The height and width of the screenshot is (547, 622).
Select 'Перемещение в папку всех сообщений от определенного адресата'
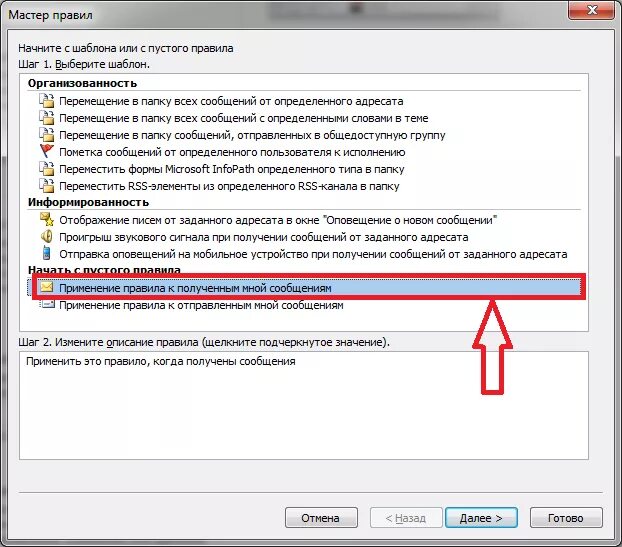[231, 101]
